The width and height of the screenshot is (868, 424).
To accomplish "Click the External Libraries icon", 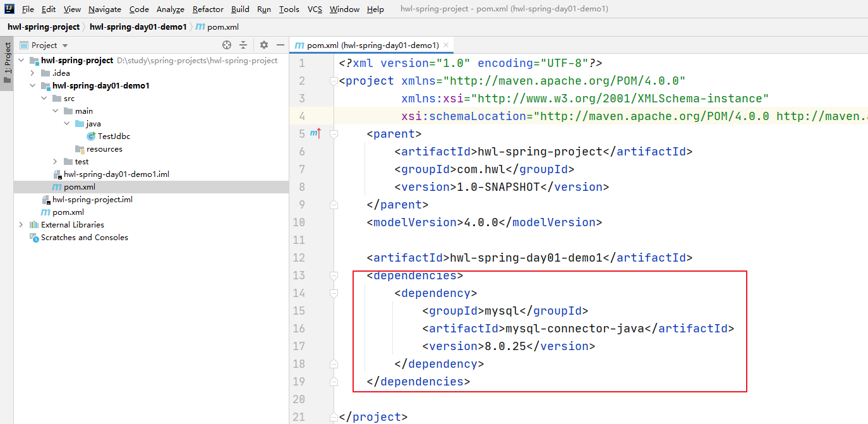I will click(34, 224).
